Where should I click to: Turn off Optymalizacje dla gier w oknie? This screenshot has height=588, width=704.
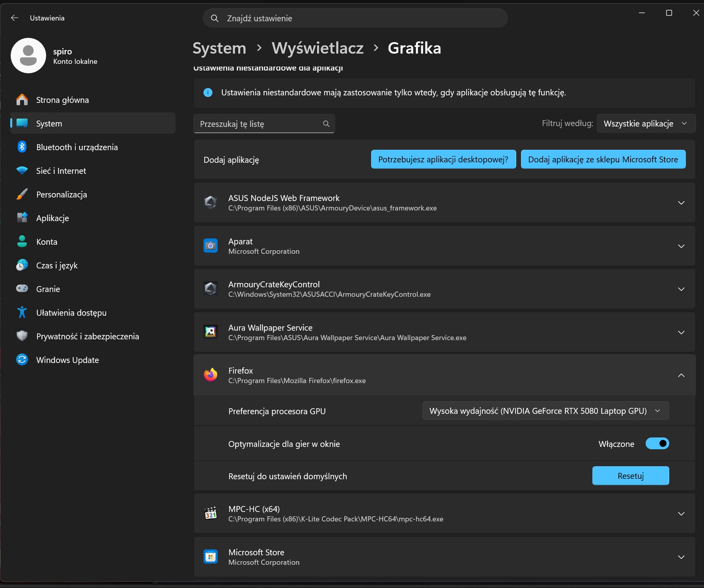coord(657,444)
